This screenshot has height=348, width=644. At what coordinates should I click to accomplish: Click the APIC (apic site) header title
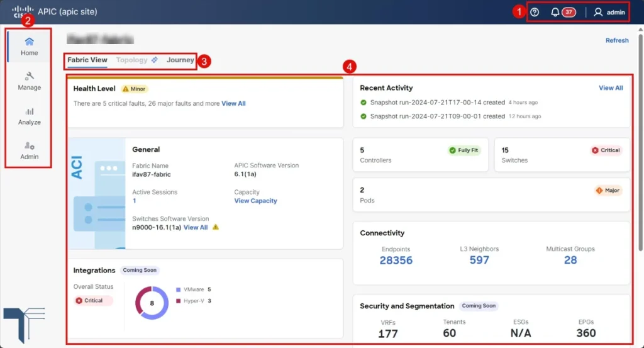point(67,11)
